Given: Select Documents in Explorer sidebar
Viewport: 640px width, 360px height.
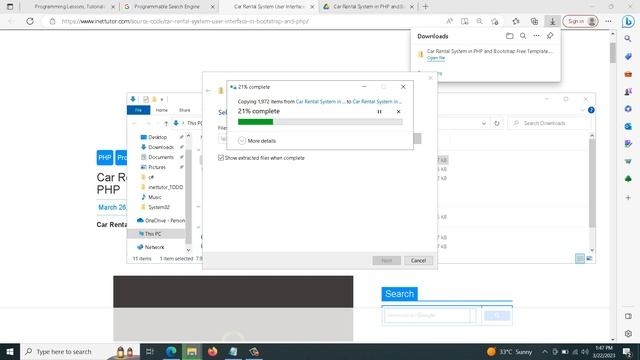Looking at the screenshot, I should [161, 157].
